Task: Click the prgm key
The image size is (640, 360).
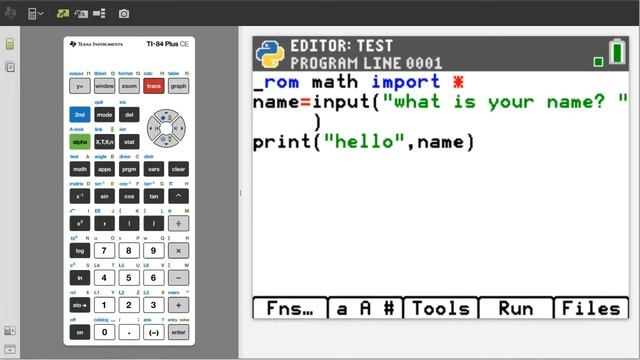Action: [129, 169]
